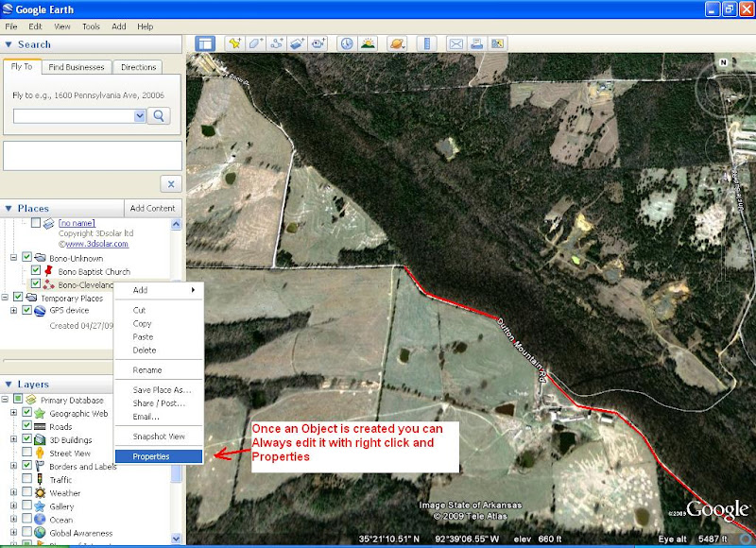Switch to the Find Businesses tab

[x=77, y=67]
